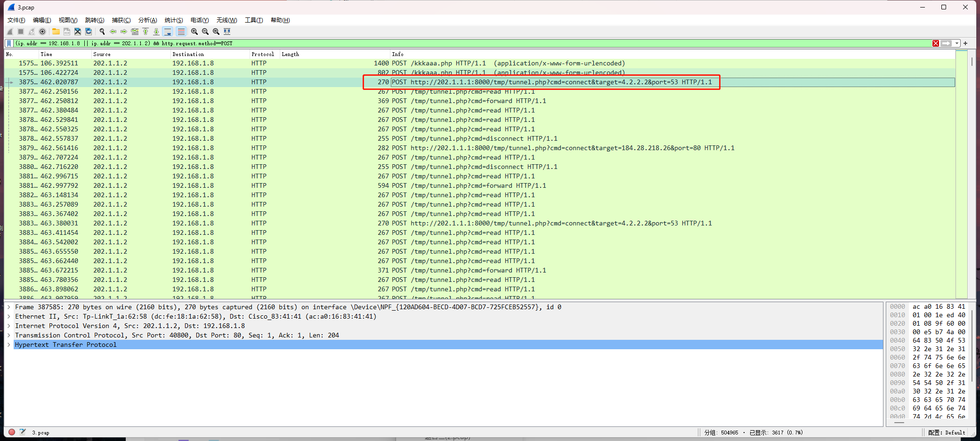Viewport: 980px width, 441px height.
Task: Zoom out the main window text
Action: click(205, 32)
